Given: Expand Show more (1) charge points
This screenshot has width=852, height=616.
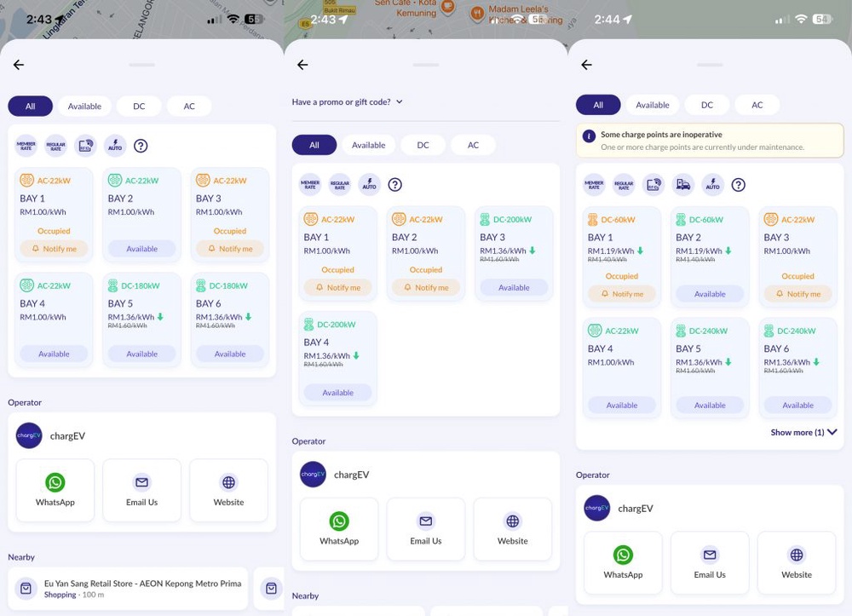Looking at the screenshot, I should click(x=803, y=433).
